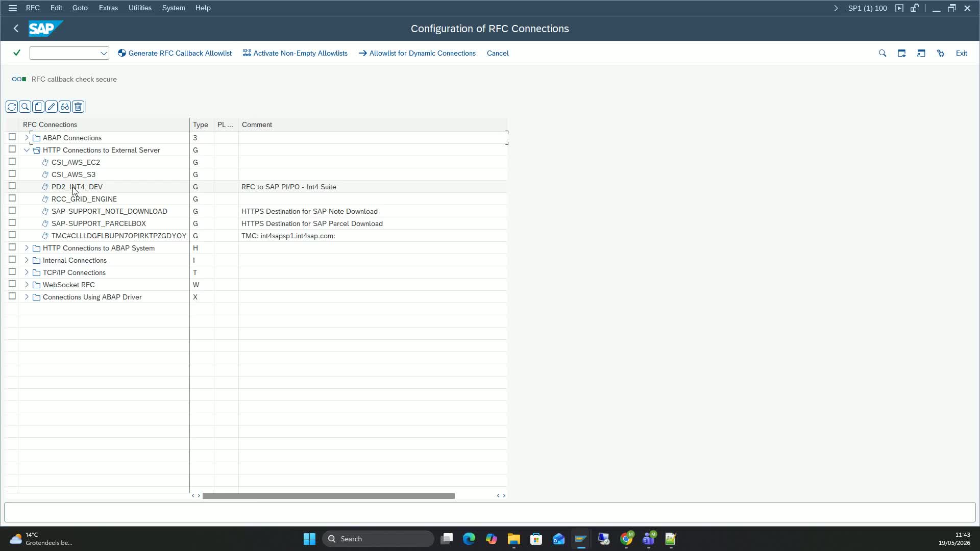The width and height of the screenshot is (980, 551).
Task: Click the horizontal scrollbar thumb under the table
Action: coord(328,496)
